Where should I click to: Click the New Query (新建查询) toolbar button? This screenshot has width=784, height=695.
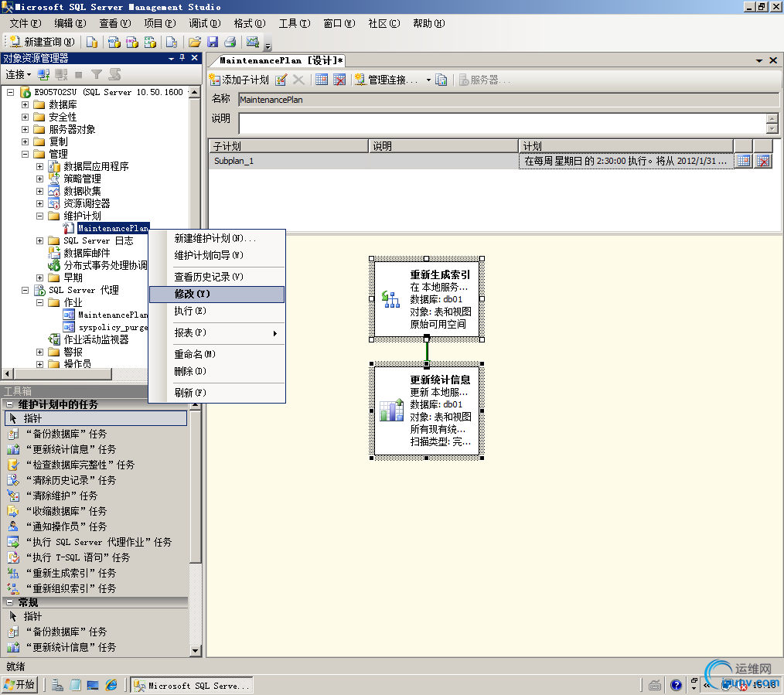pos(42,42)
